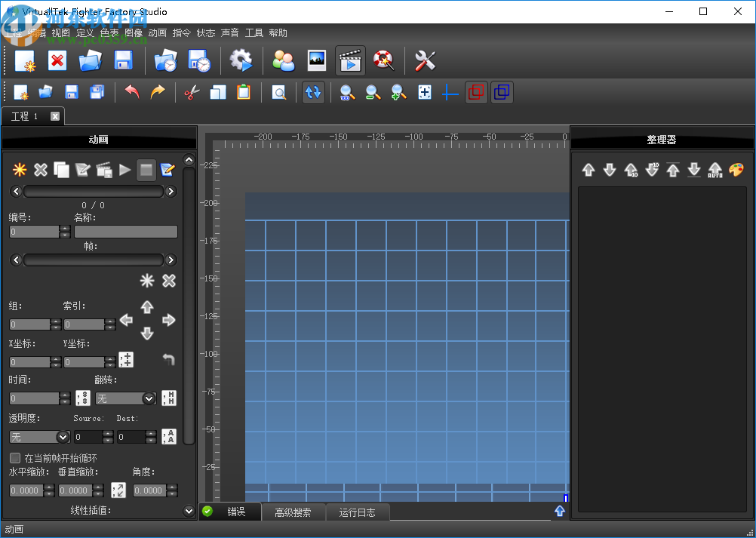
Task: Click the gear settings icon in main toolbar
Action: coord(241,60)
